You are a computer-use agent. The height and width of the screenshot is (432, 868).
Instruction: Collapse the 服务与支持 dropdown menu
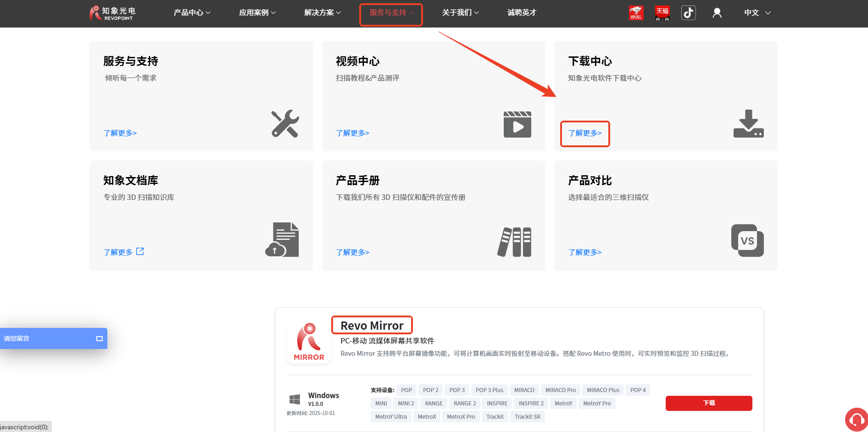391,13
